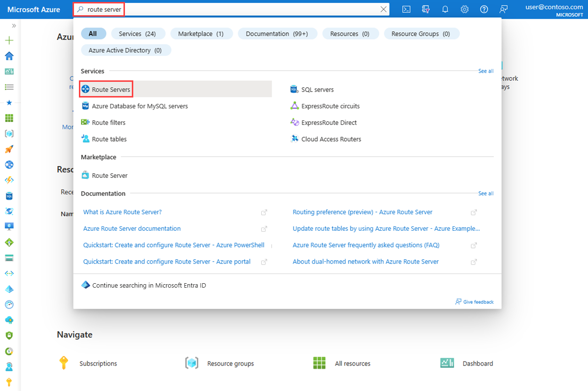Open user@contoso.com account menu

coord(554,10)
